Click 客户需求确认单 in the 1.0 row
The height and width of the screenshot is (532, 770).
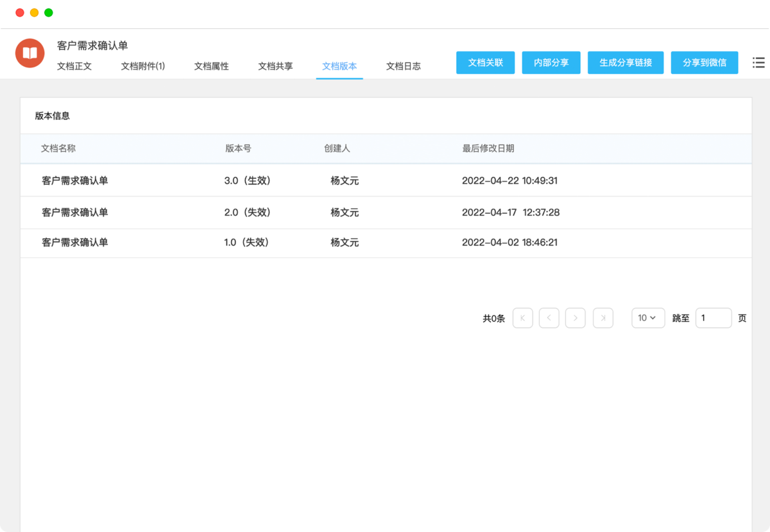[x=74, y=243]
